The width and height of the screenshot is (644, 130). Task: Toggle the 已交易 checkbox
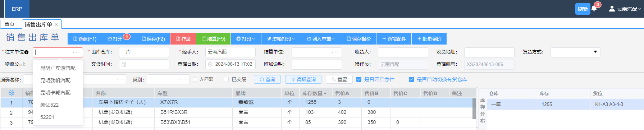[x=226, y=79]
